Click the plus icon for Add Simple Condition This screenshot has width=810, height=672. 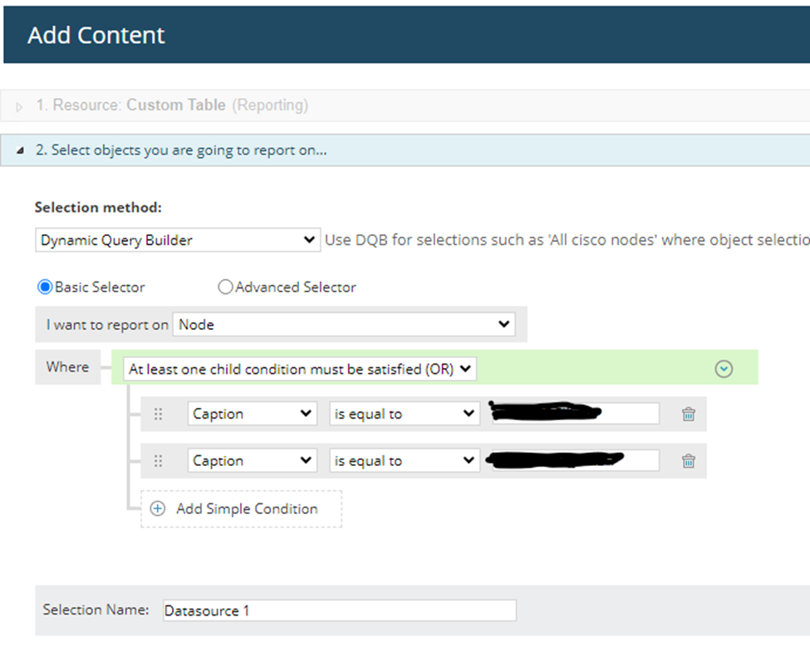click(x=158, y=508)
